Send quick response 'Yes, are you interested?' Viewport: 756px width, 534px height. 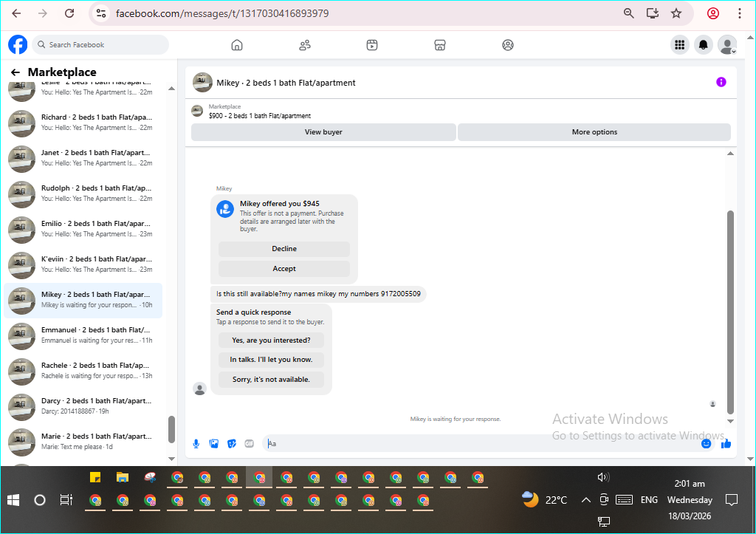tap(271, 340)
